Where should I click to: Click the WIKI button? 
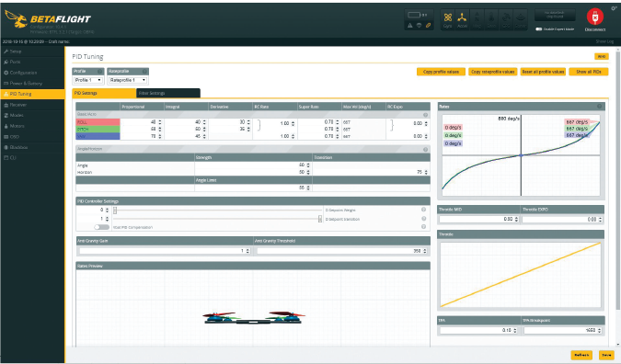point(602,57)
